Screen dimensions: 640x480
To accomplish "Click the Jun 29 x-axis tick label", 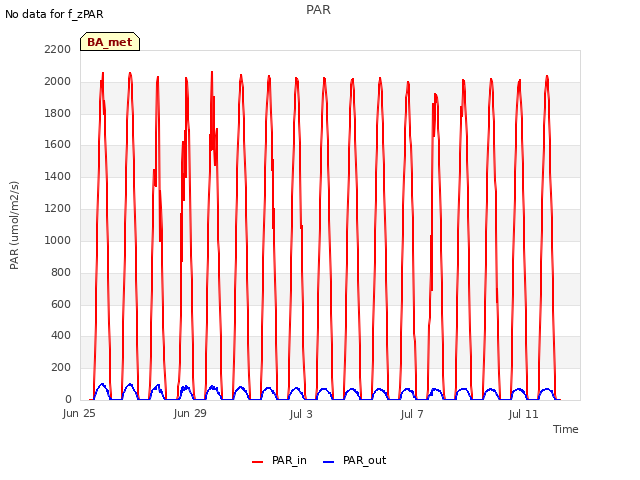I will pos(190,413).
